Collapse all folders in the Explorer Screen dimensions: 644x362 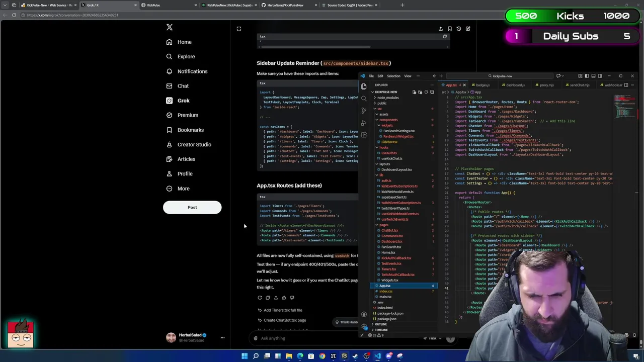tap(432, 92)
